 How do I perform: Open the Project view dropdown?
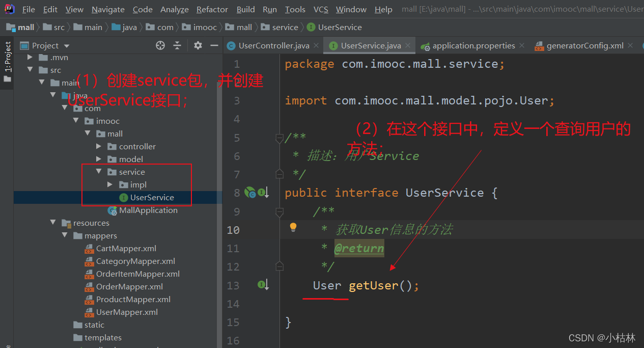tap(67, 46)
